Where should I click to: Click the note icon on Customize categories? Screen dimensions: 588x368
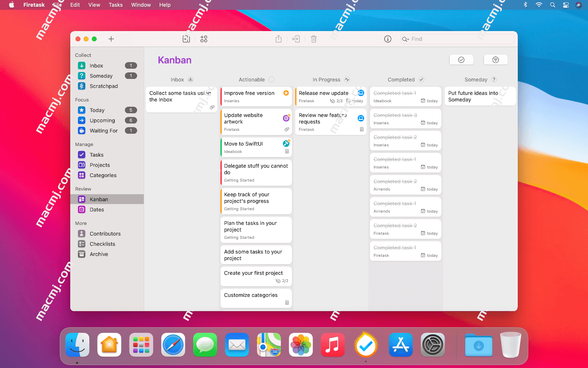(x=287, y=303)
